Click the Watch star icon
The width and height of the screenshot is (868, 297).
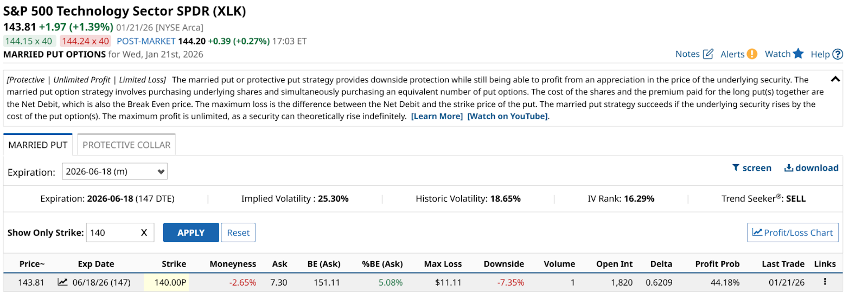coord(798,54)
